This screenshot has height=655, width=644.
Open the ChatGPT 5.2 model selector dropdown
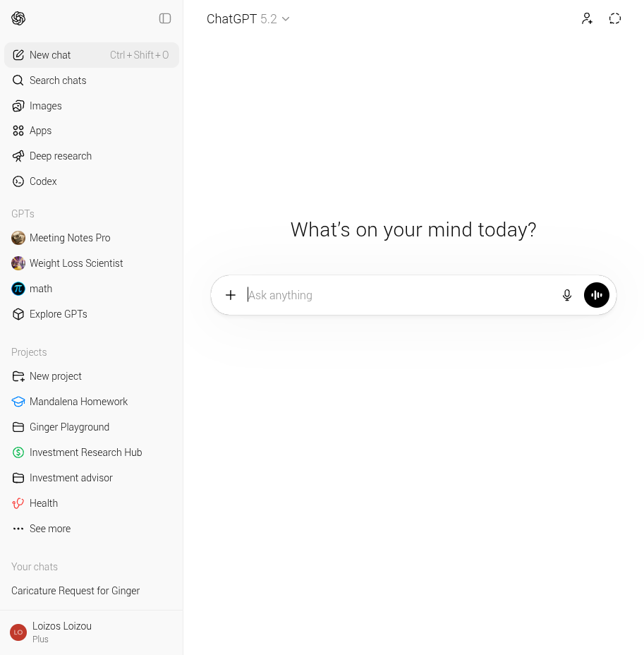[x=248, y=19]
